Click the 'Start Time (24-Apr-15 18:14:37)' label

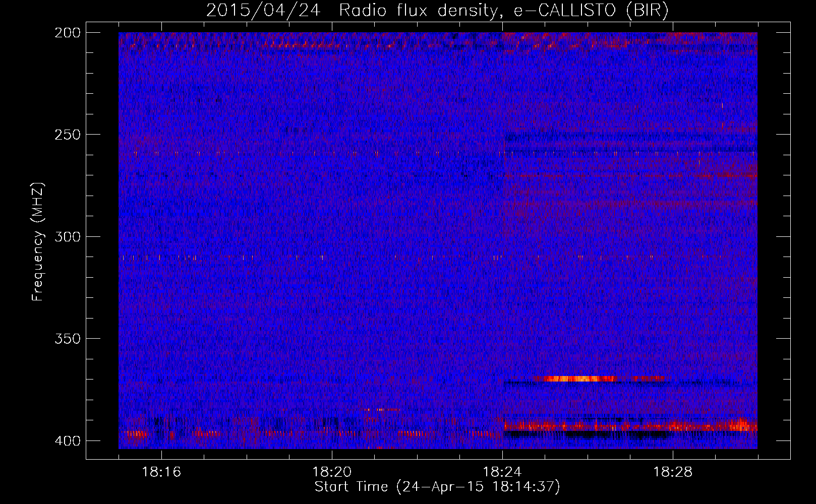coord(437,487)
